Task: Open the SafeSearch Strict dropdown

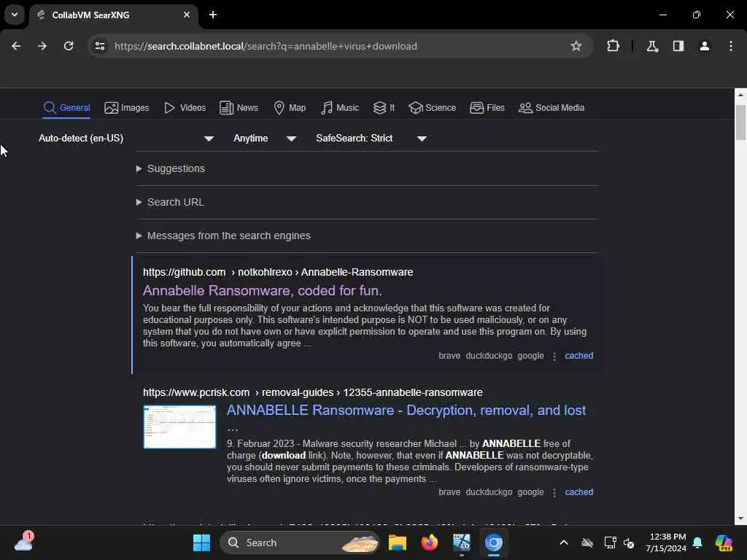Action: point(371,138)
